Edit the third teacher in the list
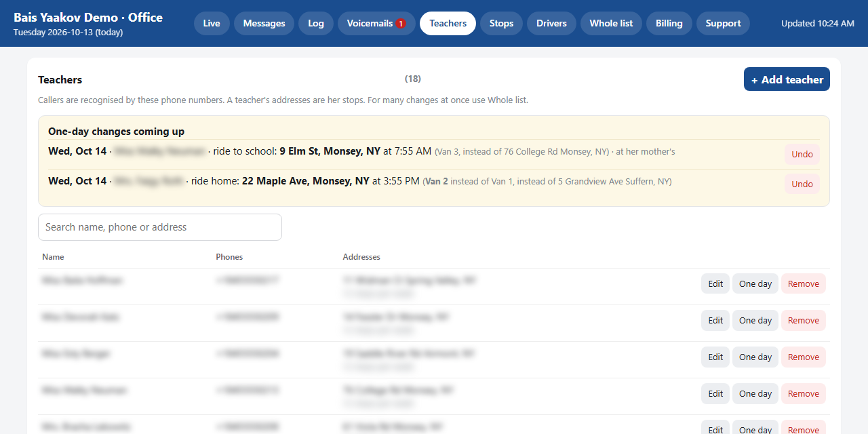Viewport: 868px width, 434px height. point(715,357)
